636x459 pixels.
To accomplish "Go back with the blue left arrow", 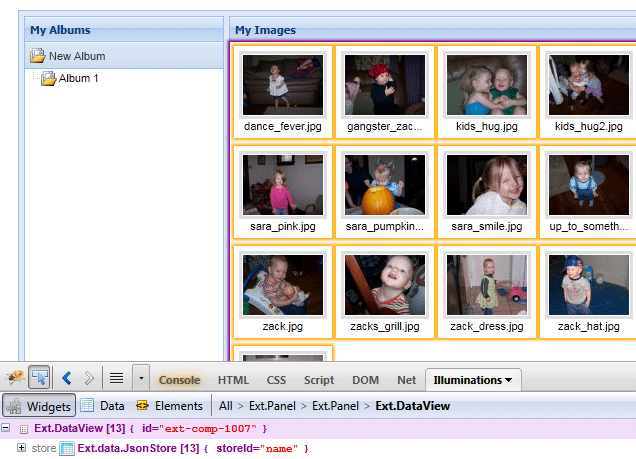I will coord(67,378).
